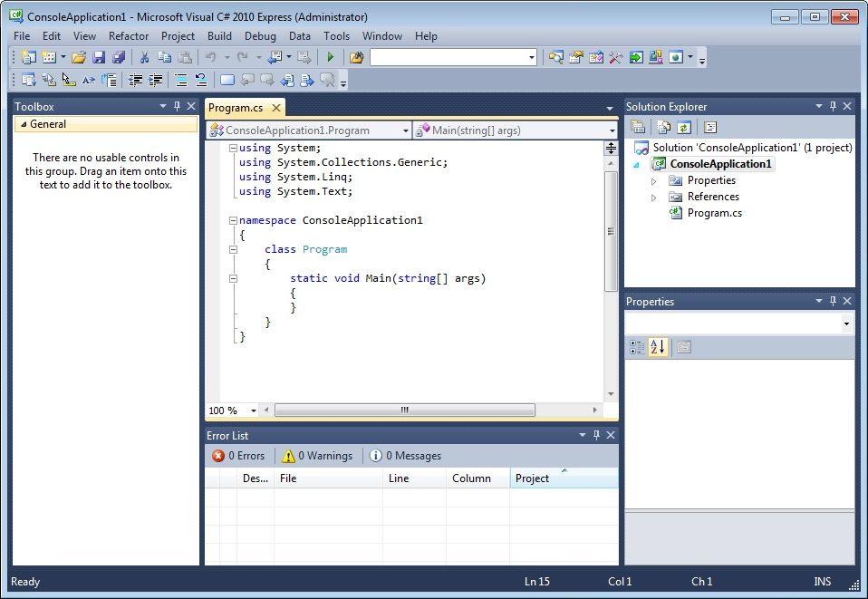Start debugging with the green play icon
Image resolution: width=868 pixels, height=599 pixels.
[x=331, y=57]
